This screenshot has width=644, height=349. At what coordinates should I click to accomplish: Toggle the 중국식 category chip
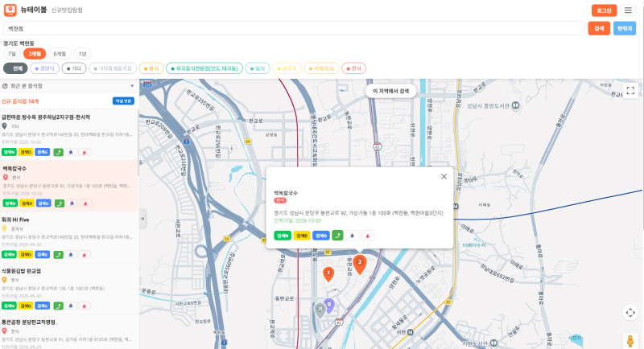point(287,68)
